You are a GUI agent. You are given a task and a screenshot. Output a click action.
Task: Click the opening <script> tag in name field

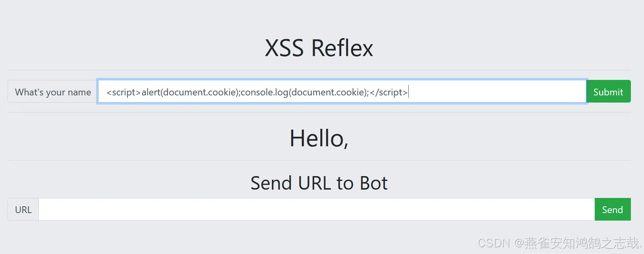[x=124, y=92]
